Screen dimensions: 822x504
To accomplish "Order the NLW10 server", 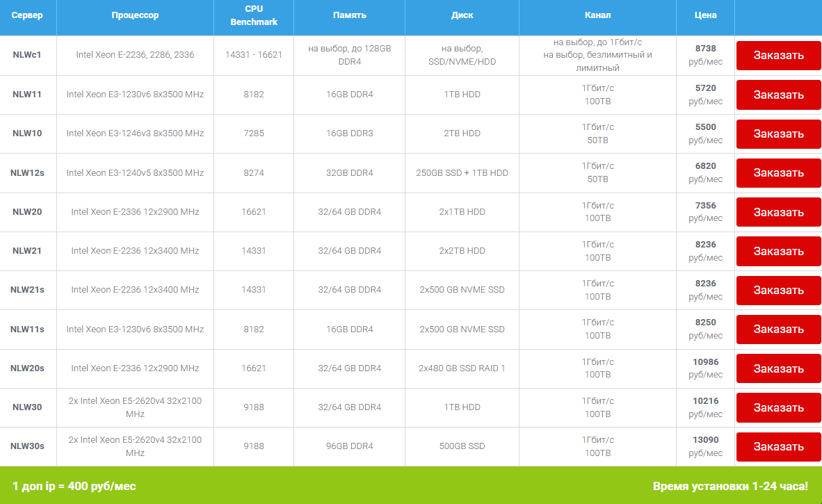I will pyautogui.click(x=778, y=134).
